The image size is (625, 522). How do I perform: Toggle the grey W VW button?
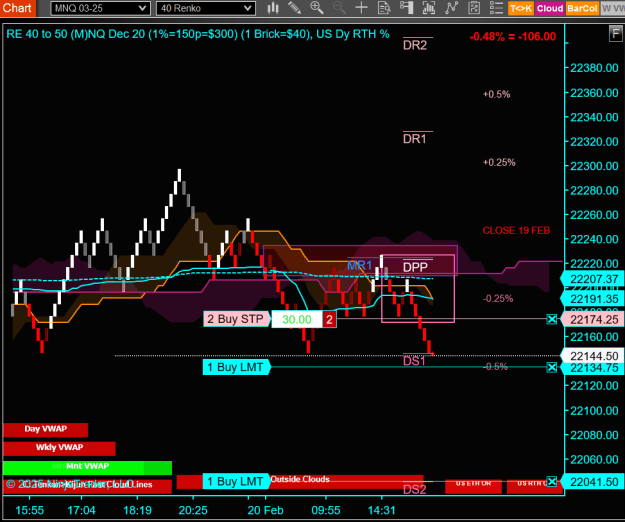coord(613,8)
